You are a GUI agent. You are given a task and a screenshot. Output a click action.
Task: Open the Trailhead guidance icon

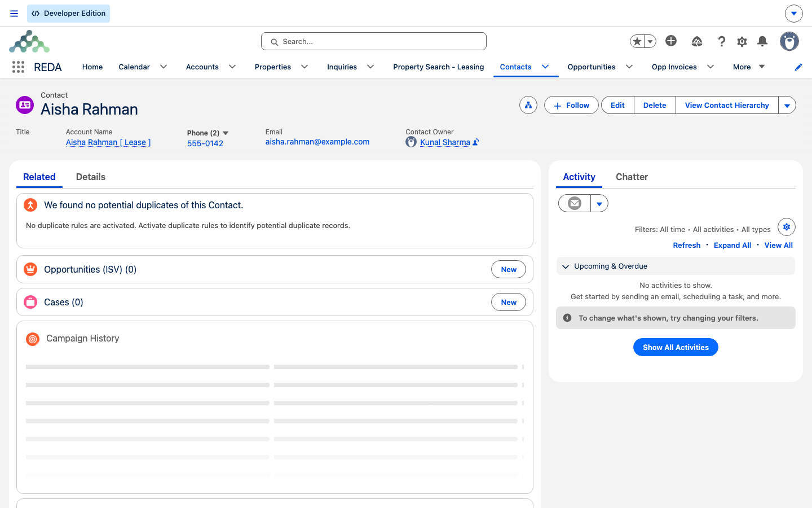[697, 41]
